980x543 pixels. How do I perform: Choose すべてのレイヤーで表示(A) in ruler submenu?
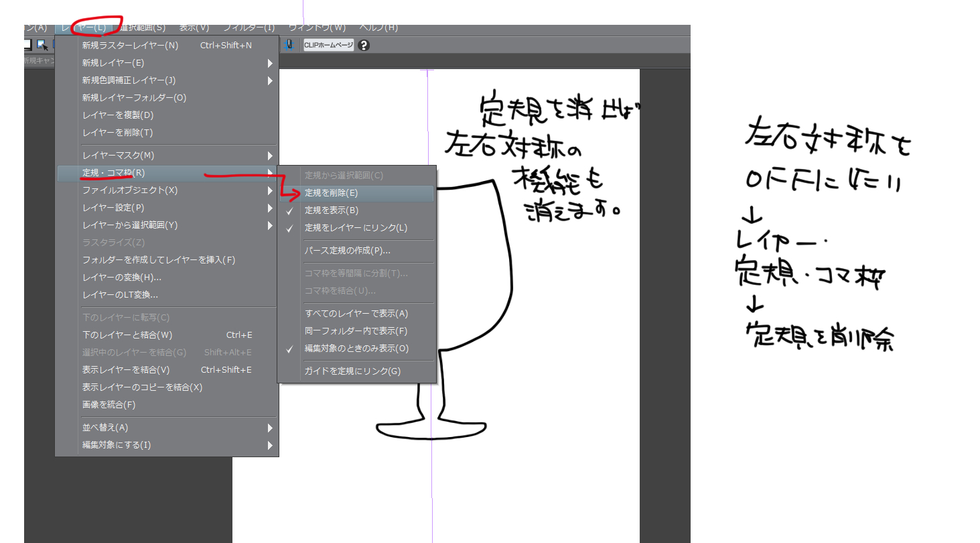[356, 314]
